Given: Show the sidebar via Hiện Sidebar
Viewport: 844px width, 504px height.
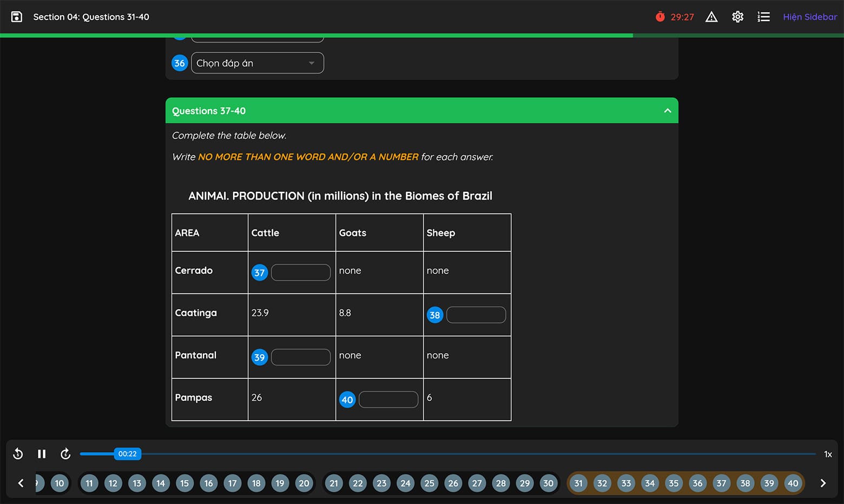Looking at the screenshot, I should 809,17.
